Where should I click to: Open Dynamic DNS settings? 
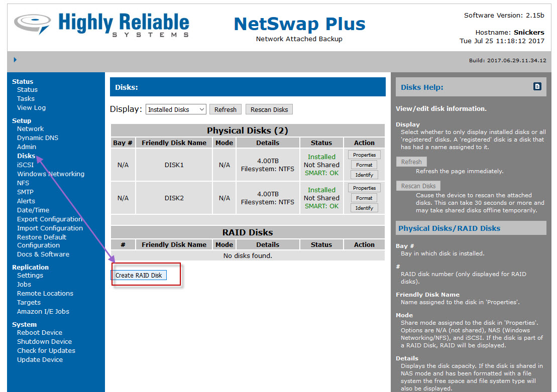pyautogui.click(x=37, y=138)
